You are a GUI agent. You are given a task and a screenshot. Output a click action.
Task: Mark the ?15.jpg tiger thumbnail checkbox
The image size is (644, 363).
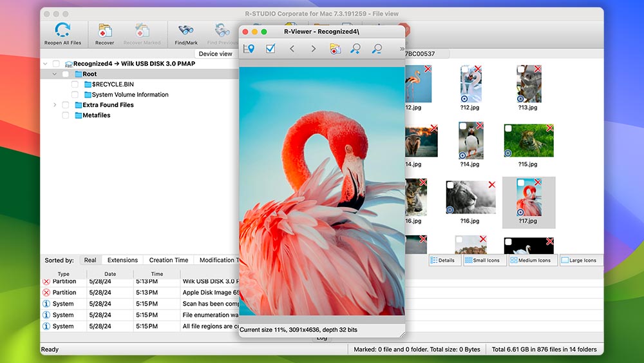click(x=508, y=129)
